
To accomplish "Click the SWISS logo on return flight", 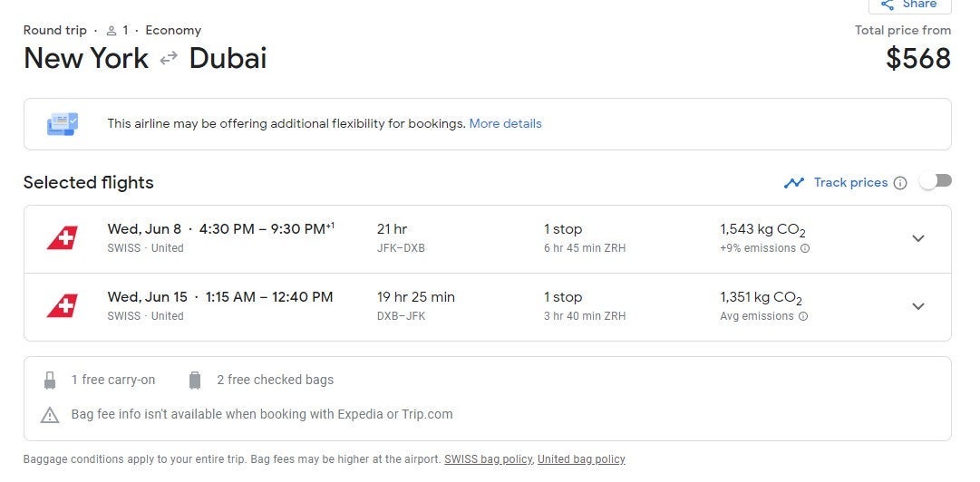I will pyautogui.click(x=63, y=306).
